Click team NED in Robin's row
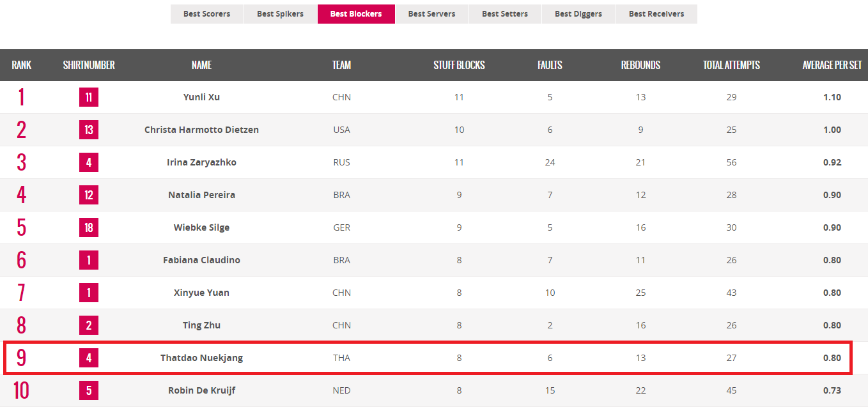The width and height of the screenshot is (868, 407). point(342,390)
